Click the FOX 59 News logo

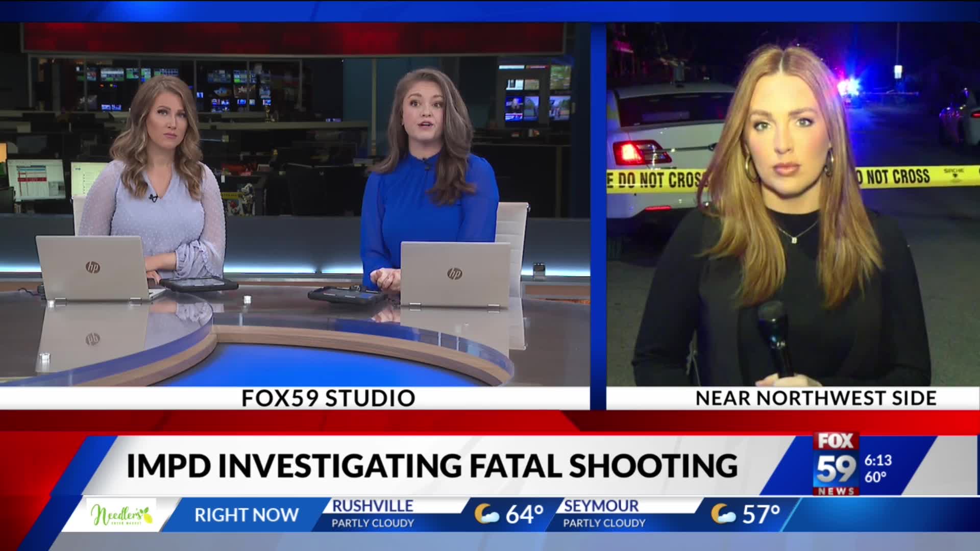pos(836,463)
